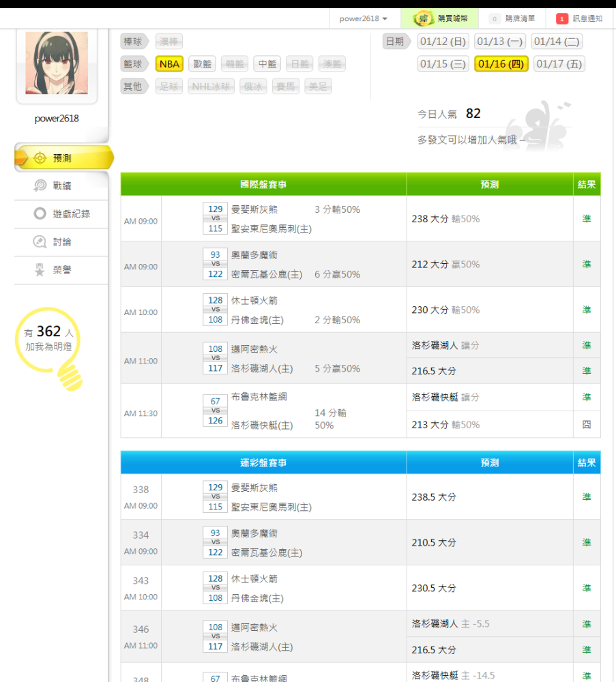Click the 國際盤賽事 table header

click(x=263, y=184)
